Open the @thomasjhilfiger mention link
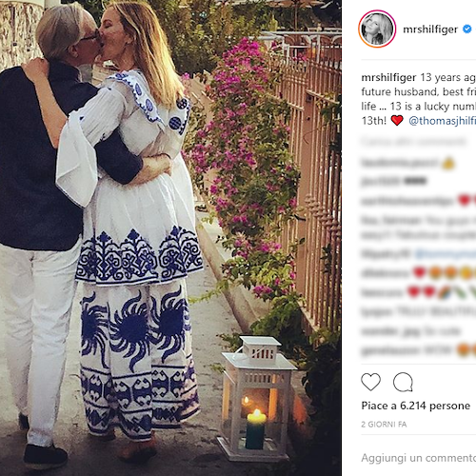Screen dimensions: 476x476 point(442,121)
